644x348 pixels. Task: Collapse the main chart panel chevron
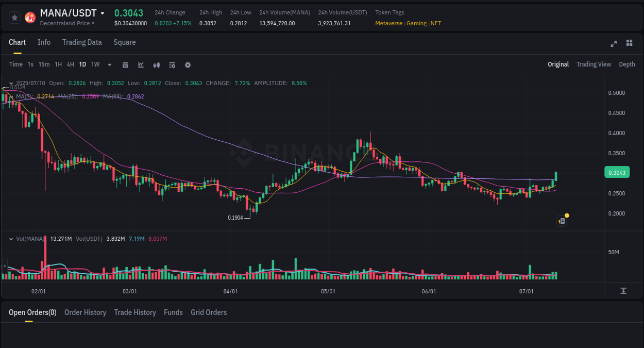pyautogui.click(x=11, y=83)
